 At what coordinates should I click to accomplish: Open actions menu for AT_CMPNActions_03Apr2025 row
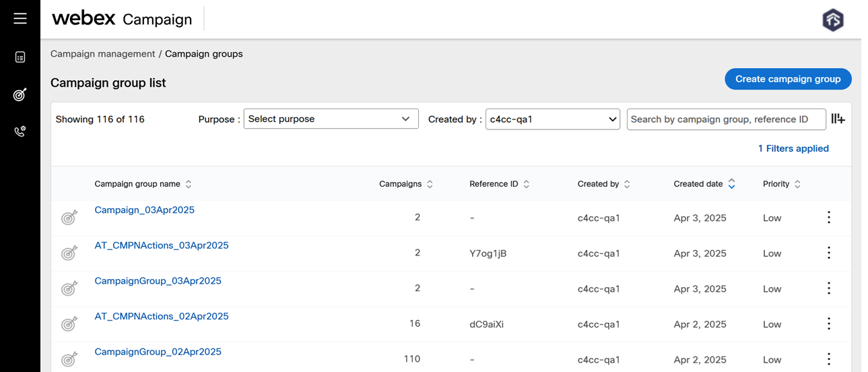[x=829, y=253]
